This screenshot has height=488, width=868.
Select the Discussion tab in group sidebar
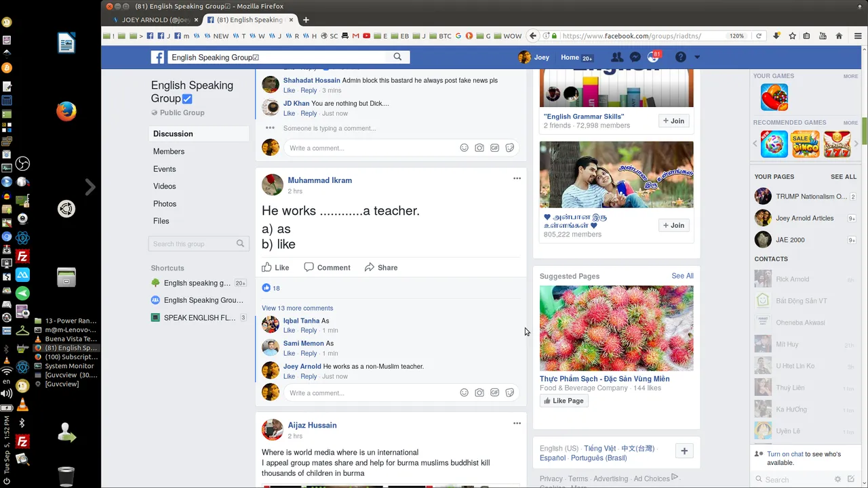tap(199, 134)
